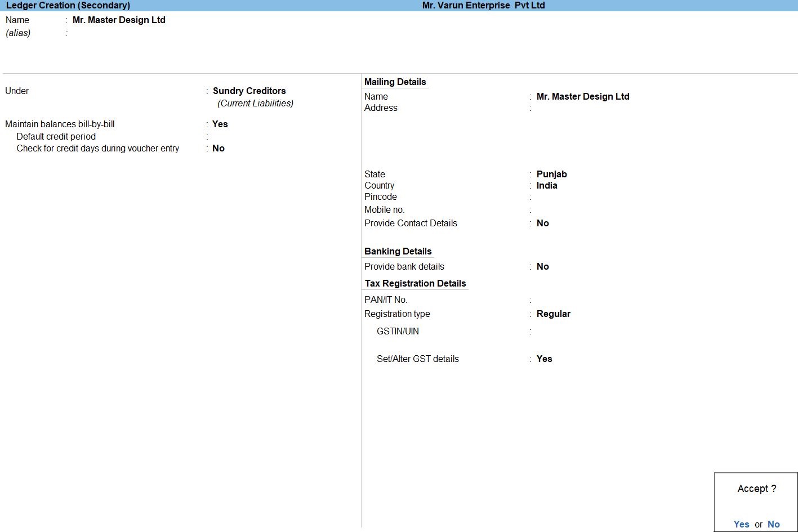Screen dimensions: 798x532
Task: Select Registration type Regular value
Action: click(x=553, y=314)
